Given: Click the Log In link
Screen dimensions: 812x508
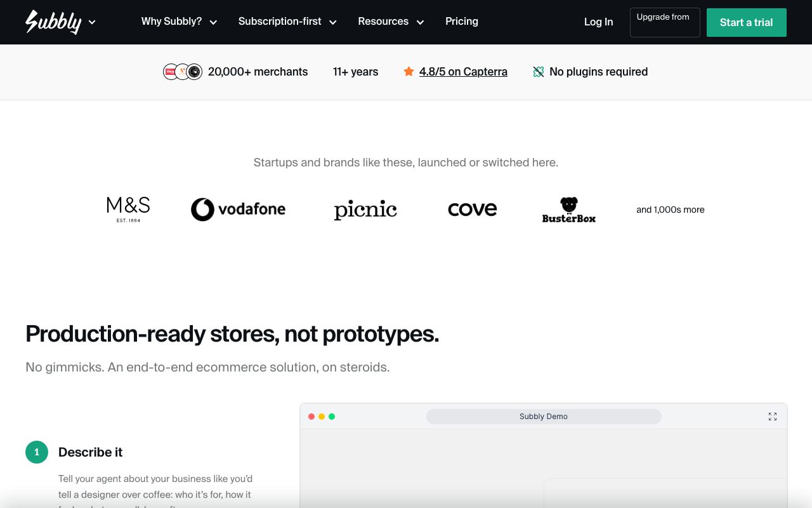Looking at the screenshot, I should tap(598, 22).
